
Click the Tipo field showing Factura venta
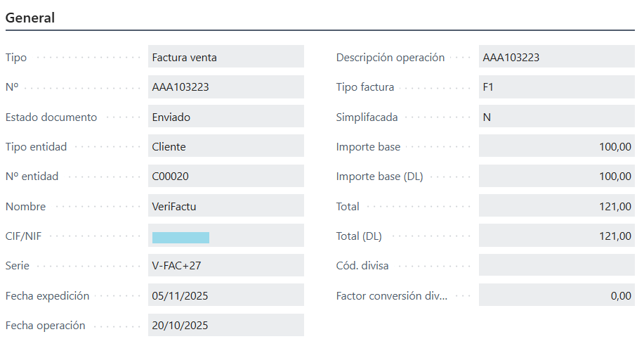tap(225, 58)
